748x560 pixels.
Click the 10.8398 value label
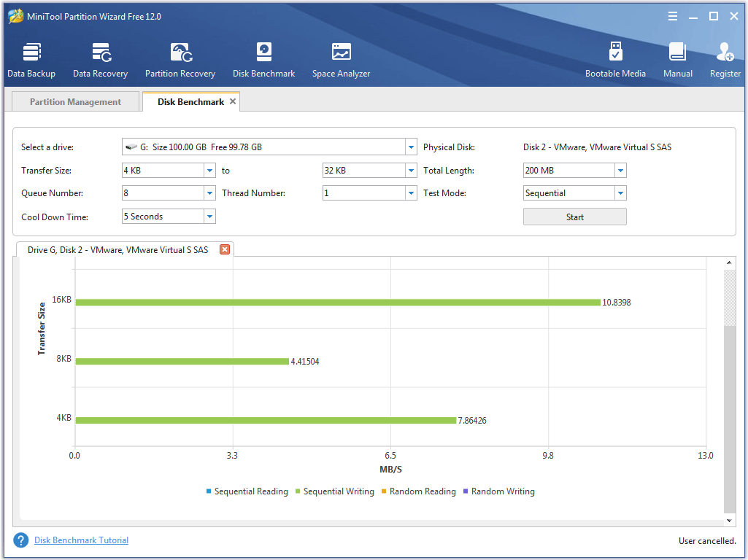tap(617, 302)
